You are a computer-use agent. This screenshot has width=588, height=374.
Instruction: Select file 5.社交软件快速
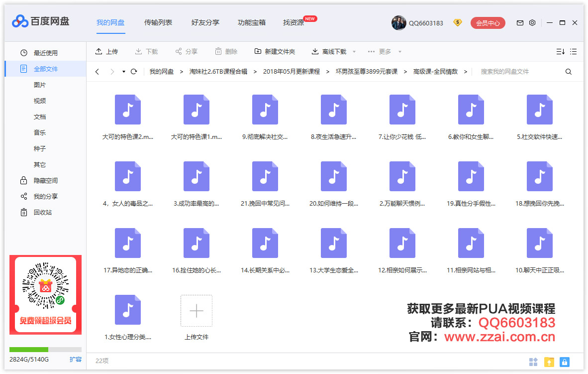click(x=540, y=118)
